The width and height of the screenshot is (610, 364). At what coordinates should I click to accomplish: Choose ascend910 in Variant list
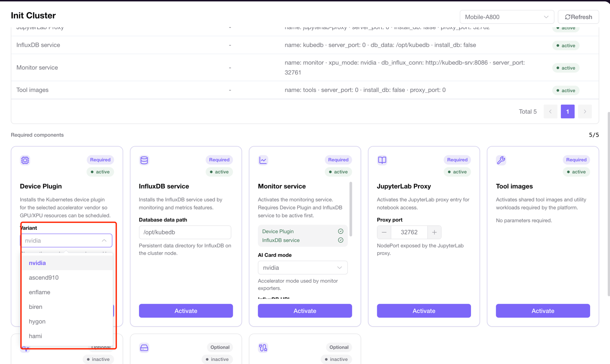[67, 278]
